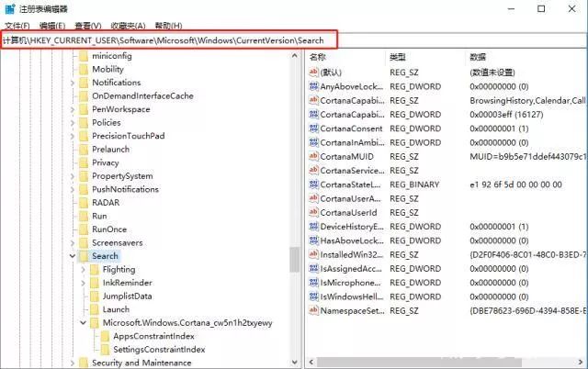Select the Search key in the tree
Viewport: 588px width, 369px height.
pos(105,256)
